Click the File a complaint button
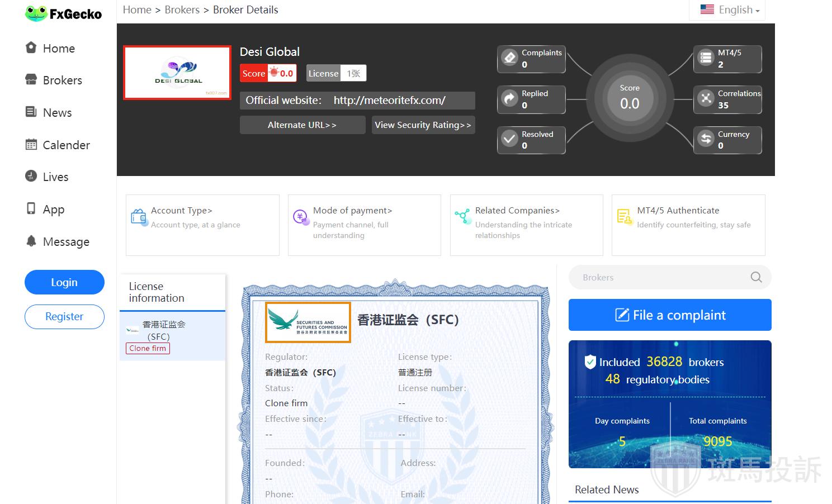This screenshot has height=504, width=832. tap(669, 315)
